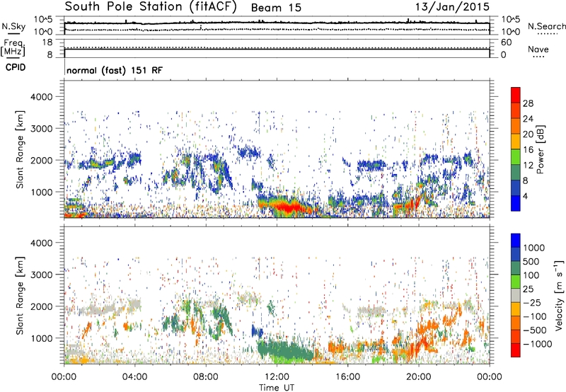Click the 'CPID' label
Viewport: 566px width, 392px height.
click(16, 67)
